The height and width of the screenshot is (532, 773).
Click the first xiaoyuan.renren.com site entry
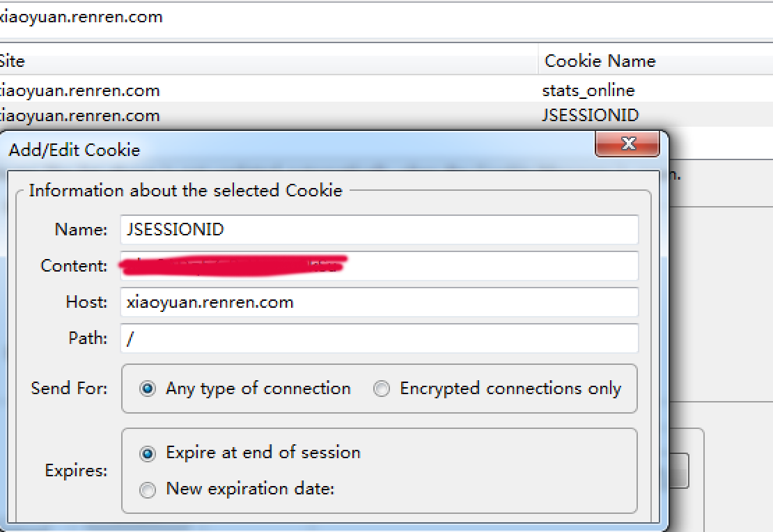tap(80, 91)
